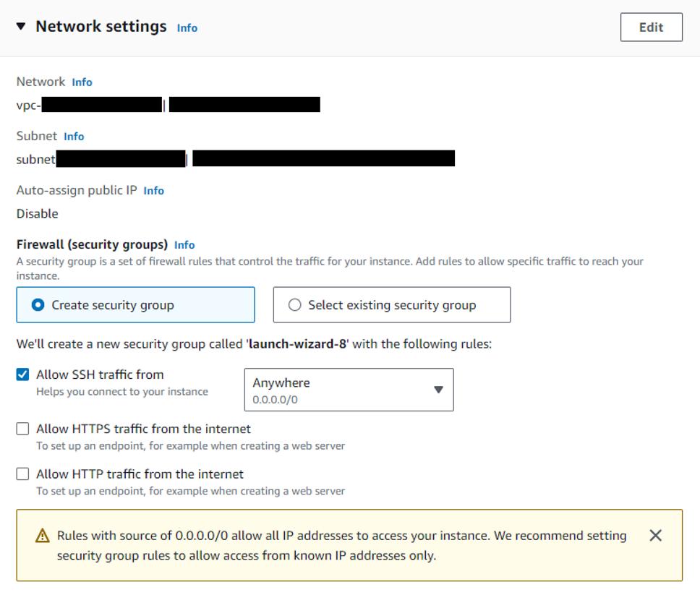This screenshot has height=595, width=700.
Task: Click the dropdown arrow in SSH source box
Action: 438,390
